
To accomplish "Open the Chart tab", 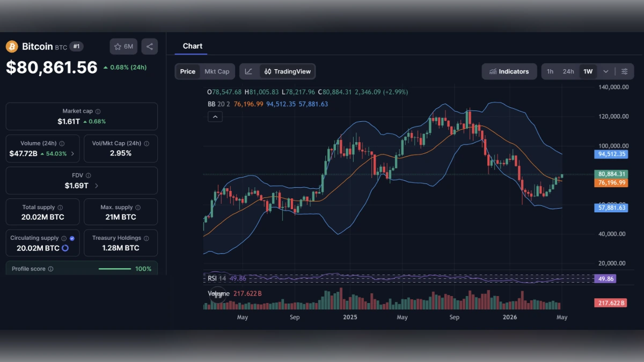I will [x=193, y=46].
